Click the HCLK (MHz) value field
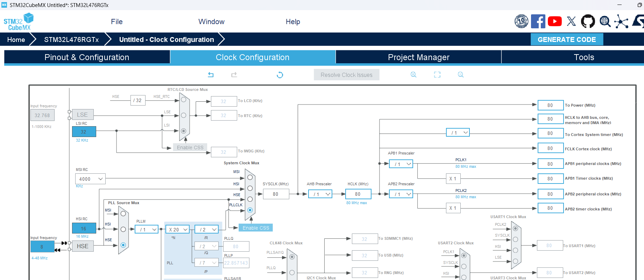644x280 pixels. click(x=358, y=194)
